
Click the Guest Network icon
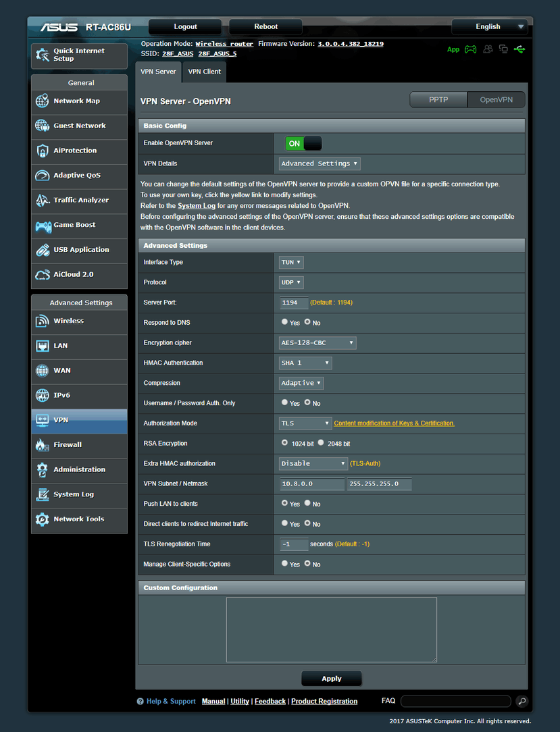tap(42, 126)
